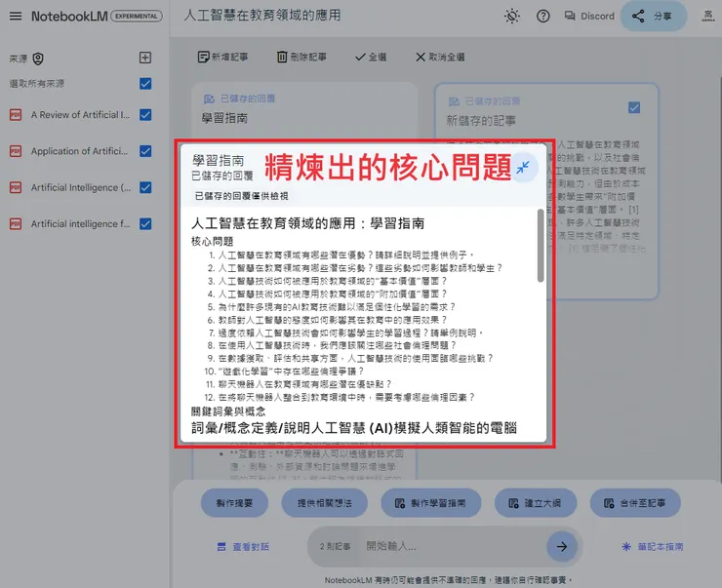The image size is (722, 588).
Task: Click 全選 to select all notes
Action: (371, 58)
